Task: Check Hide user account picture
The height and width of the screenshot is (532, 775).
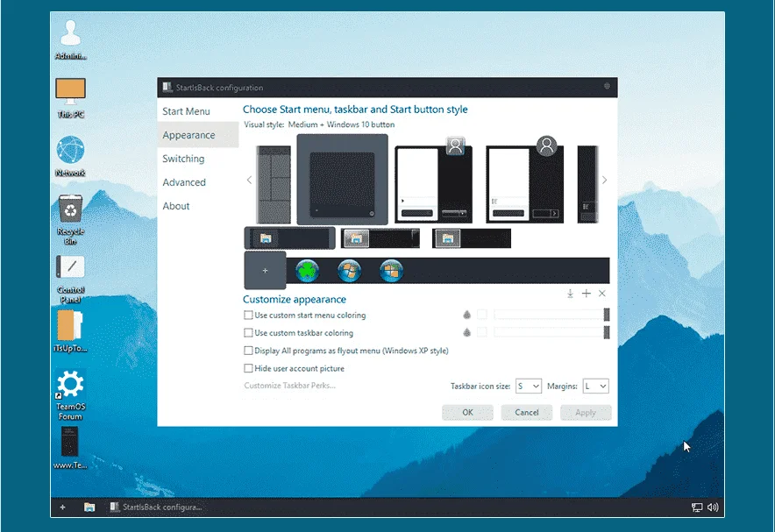Action: pyautogui.click(x=248, y=368)
